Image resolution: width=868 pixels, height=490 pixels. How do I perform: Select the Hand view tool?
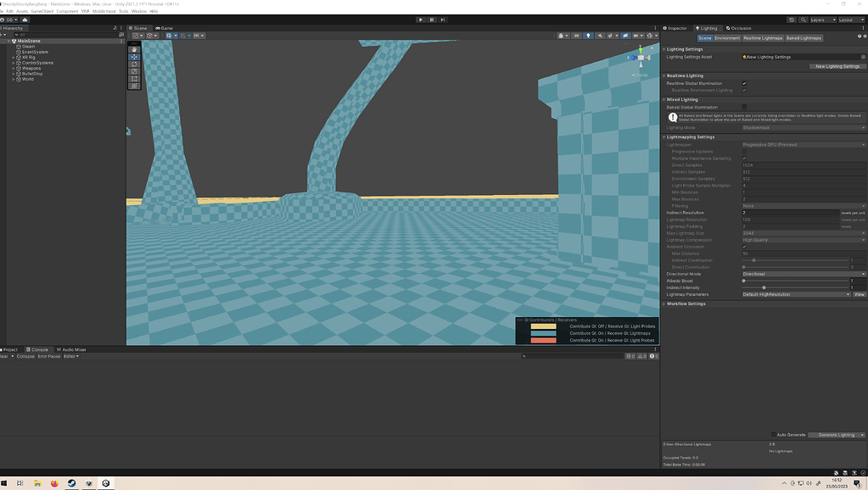coord(134,50)
